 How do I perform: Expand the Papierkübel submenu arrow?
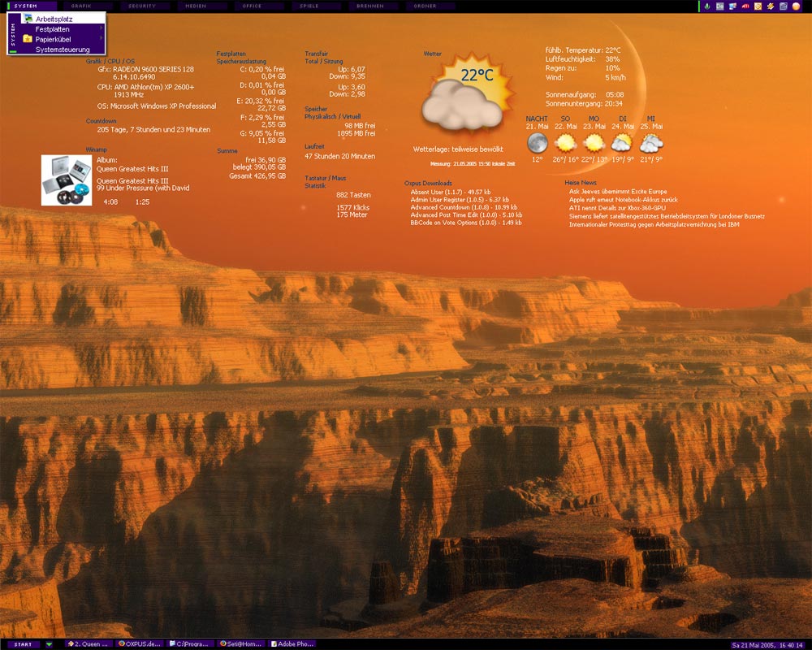101,38
